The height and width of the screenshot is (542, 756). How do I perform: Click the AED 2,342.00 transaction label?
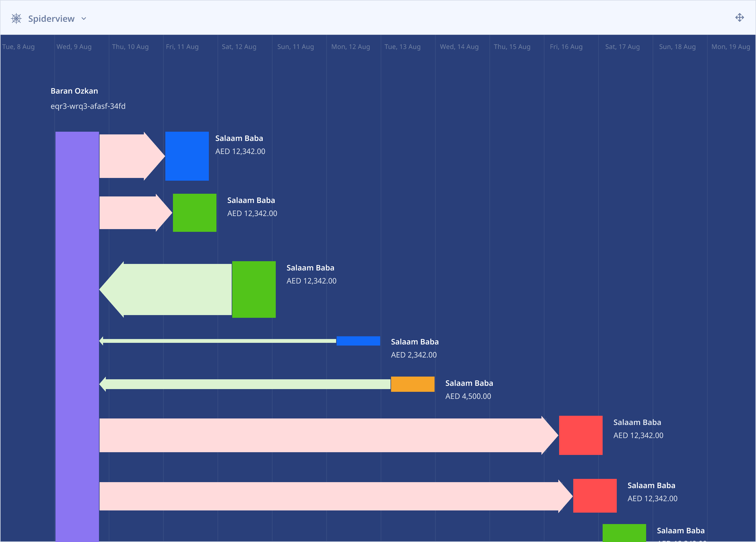tap(413, 355)
